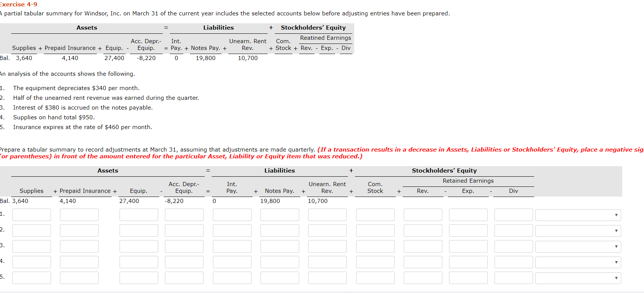The height and width of the screenshot is (293, 644).
Task: Click the 19,800 Notes Pay. balance in lower table
Action: [270, 201]
